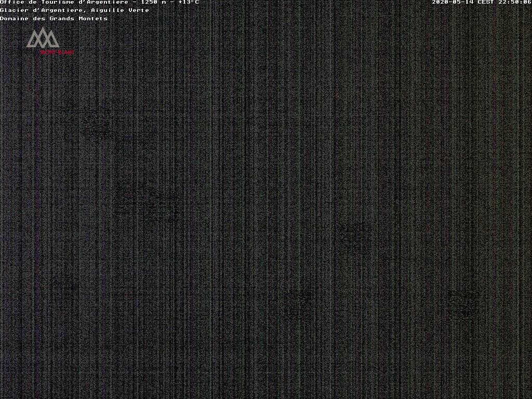
Task: Click the 2020-05-14 CEST timestamp
Action: [481, 2]
